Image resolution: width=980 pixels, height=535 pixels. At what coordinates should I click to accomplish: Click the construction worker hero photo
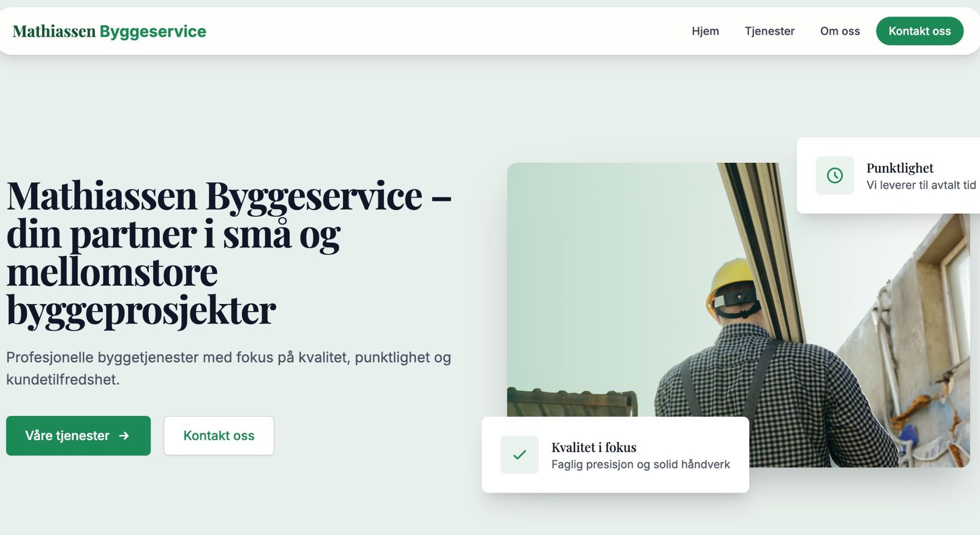click(x=612, y=276)
